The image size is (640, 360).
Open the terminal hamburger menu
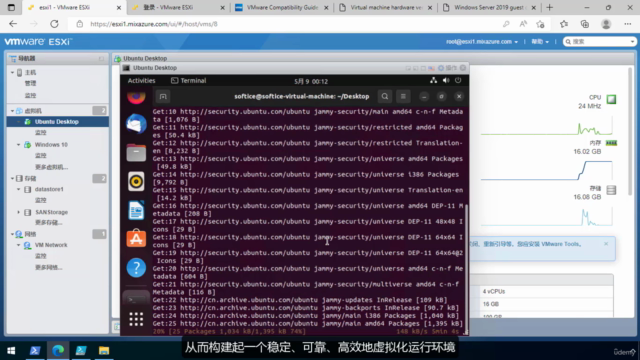click(x=403, y=96)
